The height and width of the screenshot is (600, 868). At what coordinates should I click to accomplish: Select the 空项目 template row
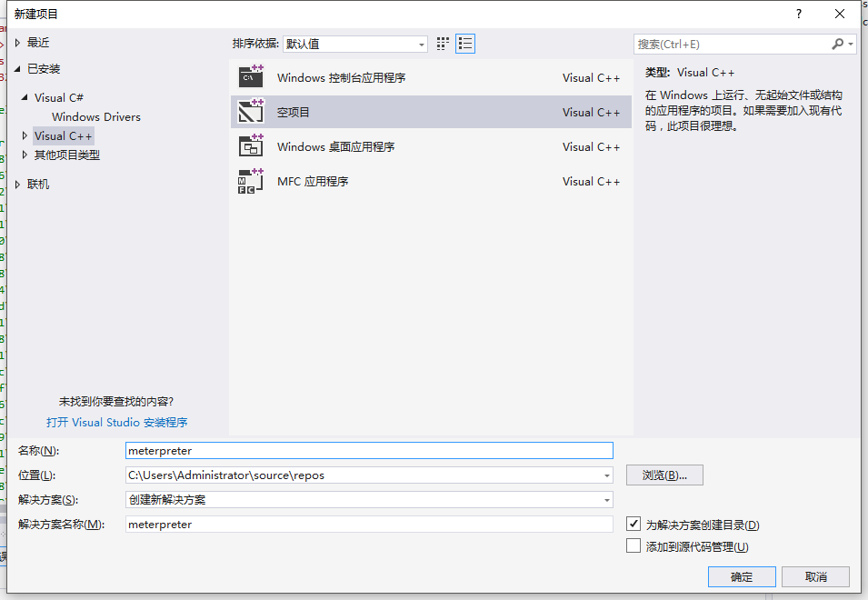click(x=431, y=112)
